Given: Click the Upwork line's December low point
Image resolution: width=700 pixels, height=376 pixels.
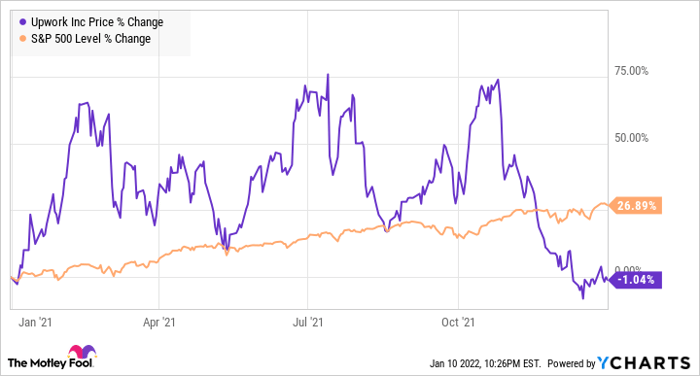Looking at the screenshot, I should (583, 298).
